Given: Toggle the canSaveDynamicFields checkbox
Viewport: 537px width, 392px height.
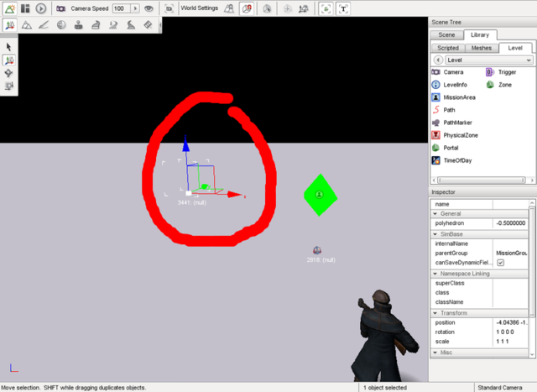Looking at the screenshot, I should click(x=501, y=263).
